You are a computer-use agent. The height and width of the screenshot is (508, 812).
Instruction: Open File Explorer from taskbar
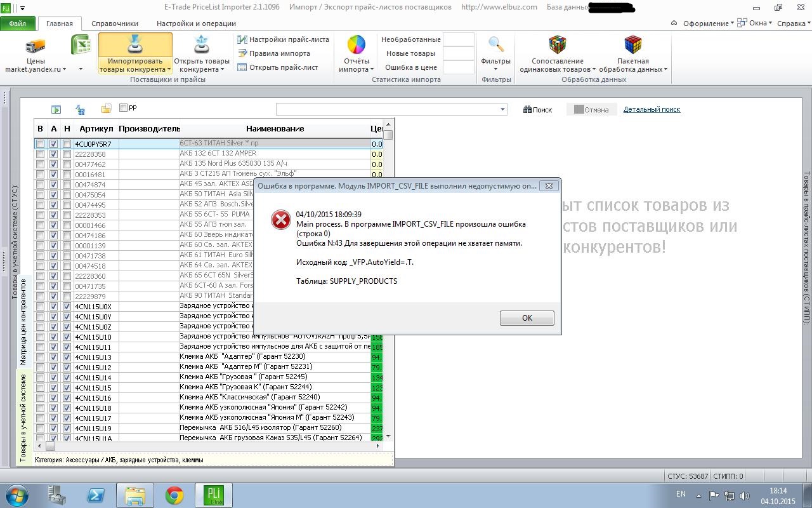tap(135, 495)
